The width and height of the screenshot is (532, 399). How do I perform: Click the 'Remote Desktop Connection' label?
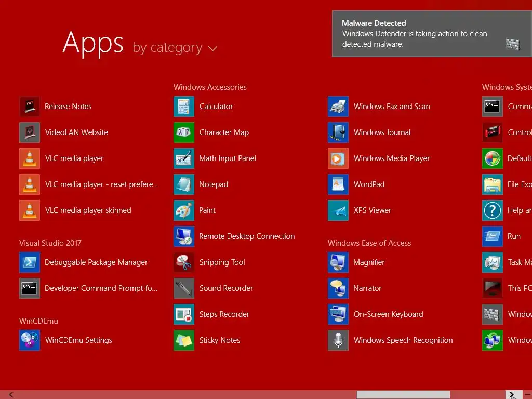(x=247, y=236)
